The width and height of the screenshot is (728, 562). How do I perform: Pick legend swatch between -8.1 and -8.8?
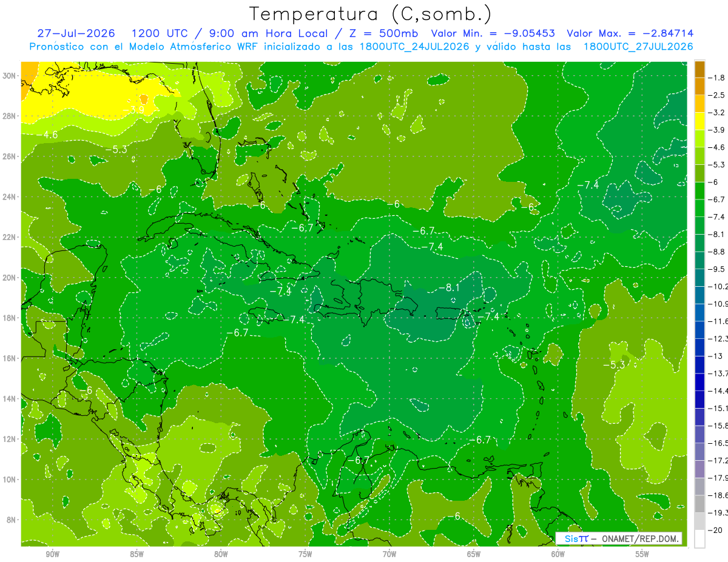(699, 243)
